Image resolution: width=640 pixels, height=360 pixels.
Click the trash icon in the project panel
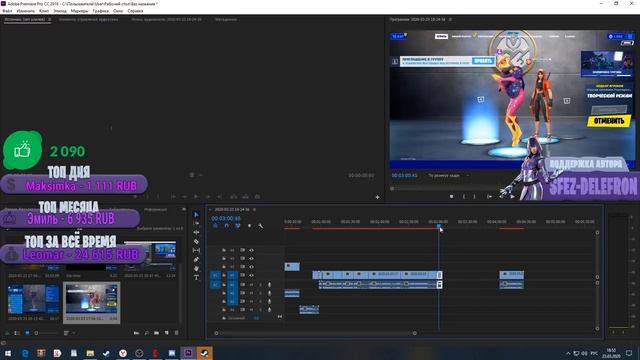click(x=176, y=333)
